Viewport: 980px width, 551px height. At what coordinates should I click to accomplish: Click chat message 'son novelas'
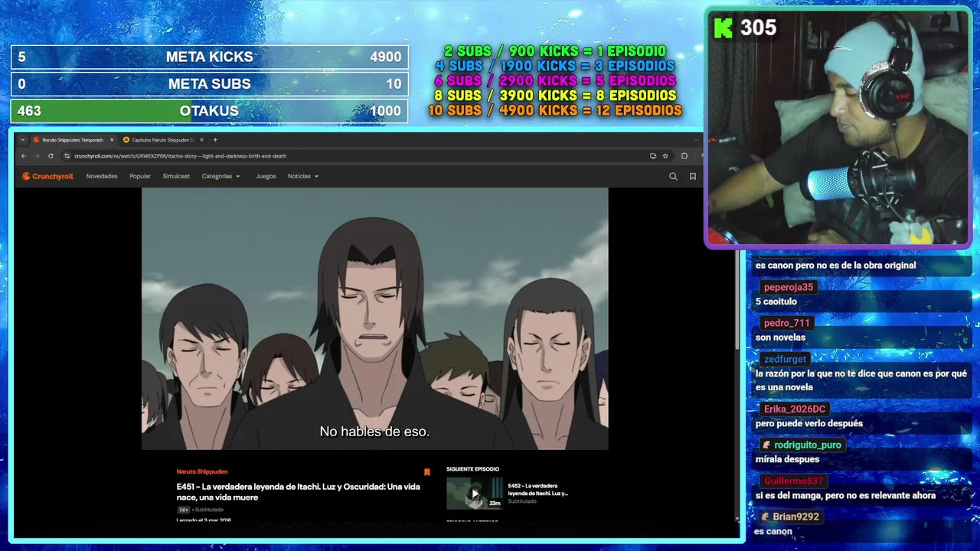[x=780, y=337]
